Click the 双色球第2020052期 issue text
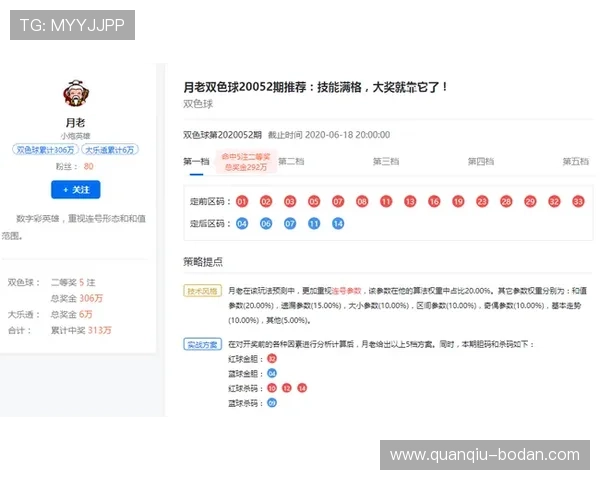Screen dimensions: 600x480 click(222, 135)
